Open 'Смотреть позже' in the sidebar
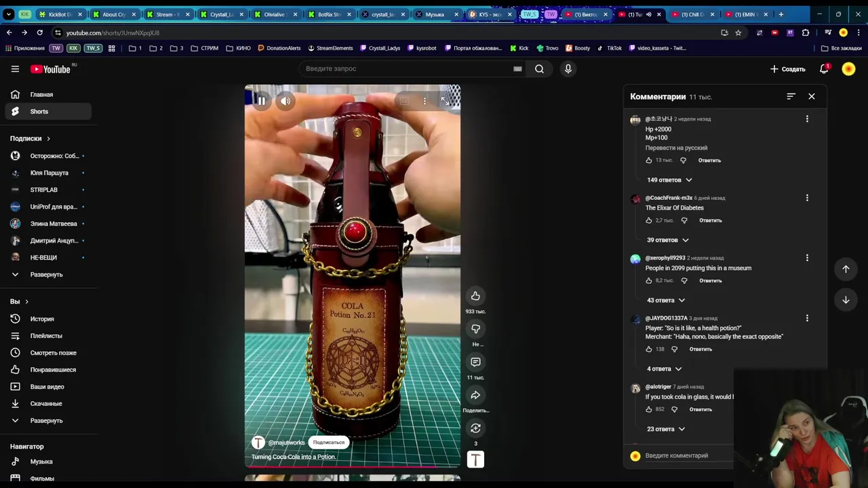Image resolution: width=868 pixels, height=488 pixels. tap(47, 352)
